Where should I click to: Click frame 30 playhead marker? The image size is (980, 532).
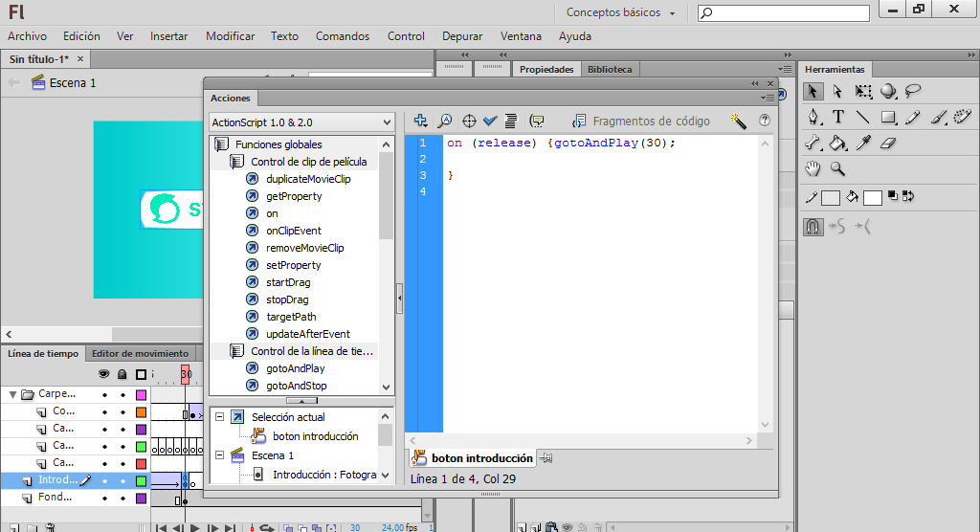coord(185,374)
